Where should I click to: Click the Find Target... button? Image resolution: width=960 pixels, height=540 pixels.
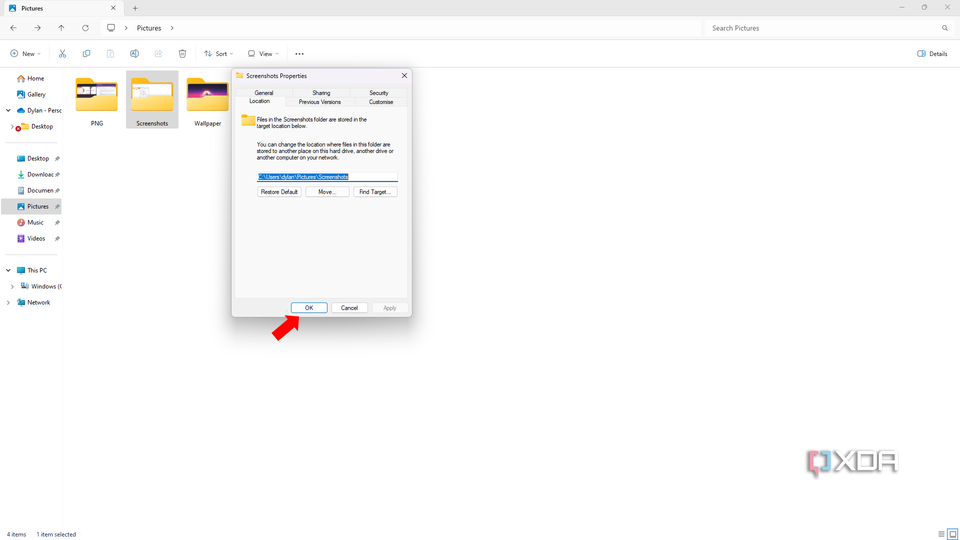pos(375,192)
